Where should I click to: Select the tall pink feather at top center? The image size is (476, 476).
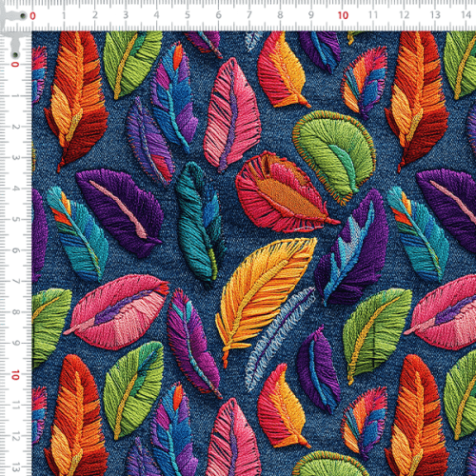pos(231,115)
